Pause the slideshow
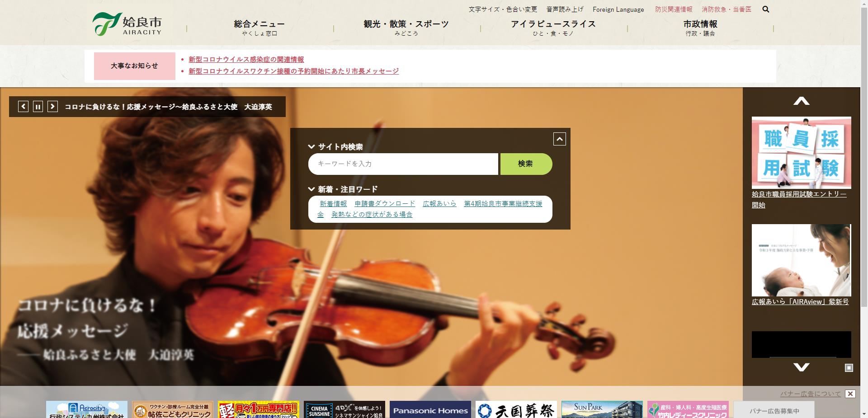This screenshot has height=418, width=868. [x=38, y=107]
